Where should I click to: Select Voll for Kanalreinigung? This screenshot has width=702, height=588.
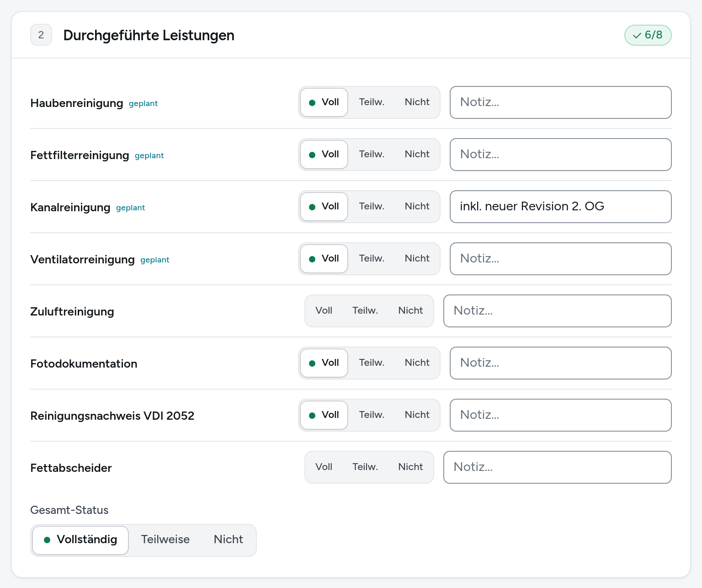324,207
